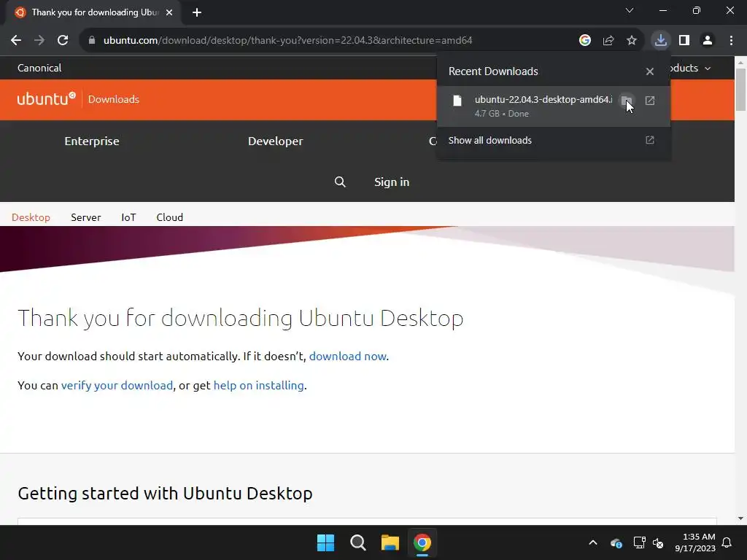The image size is (747, 560).
Task: Open the network status tray icon
Action: 639,542
